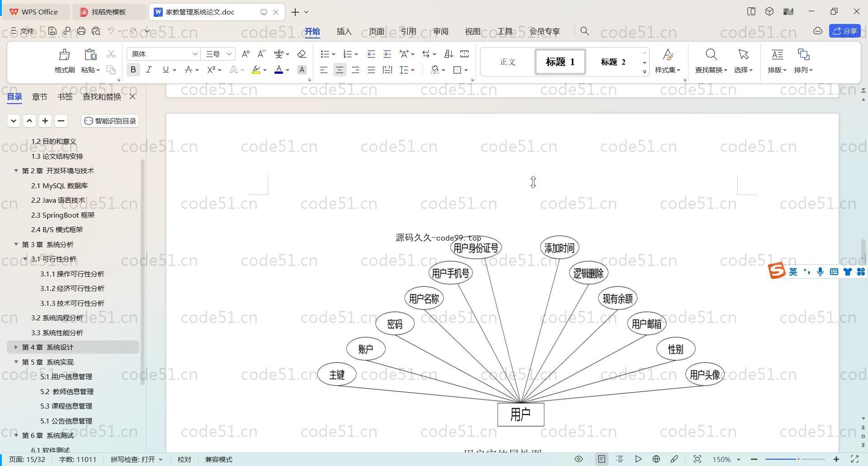Toggle Sogou 英 language mode

pos(793,271)
